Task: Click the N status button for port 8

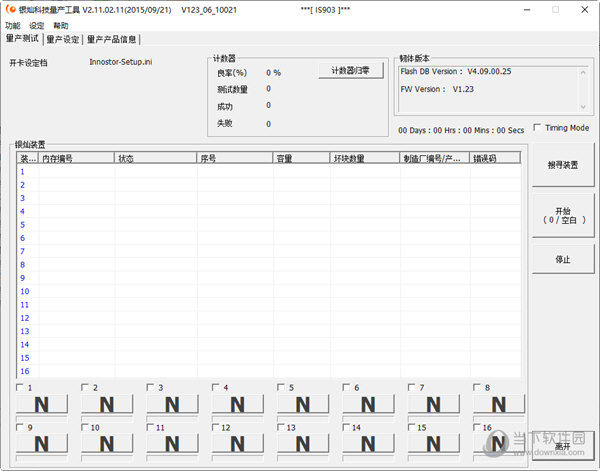Action: 499,404
